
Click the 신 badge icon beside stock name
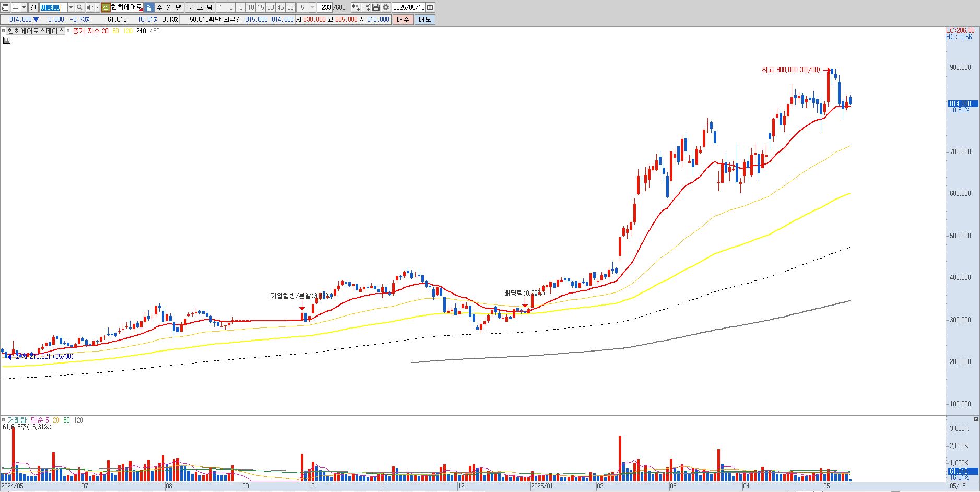[105, 7]
